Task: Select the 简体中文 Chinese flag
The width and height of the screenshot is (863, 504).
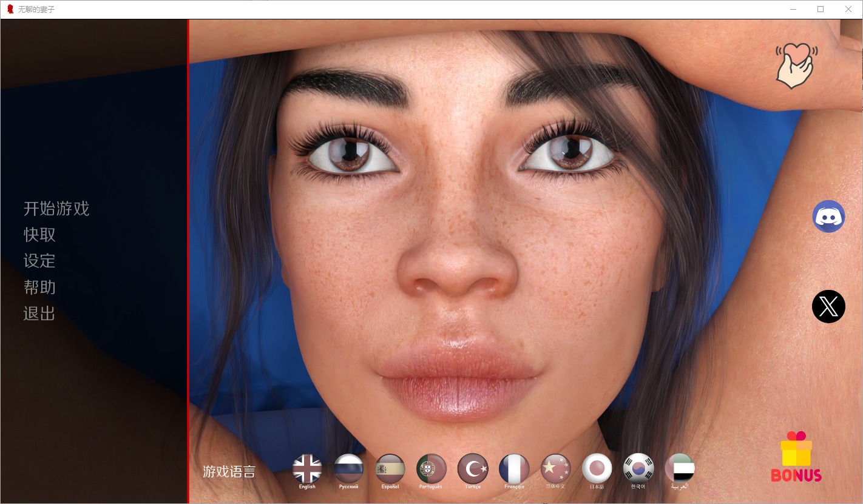Action: (555, 469)
